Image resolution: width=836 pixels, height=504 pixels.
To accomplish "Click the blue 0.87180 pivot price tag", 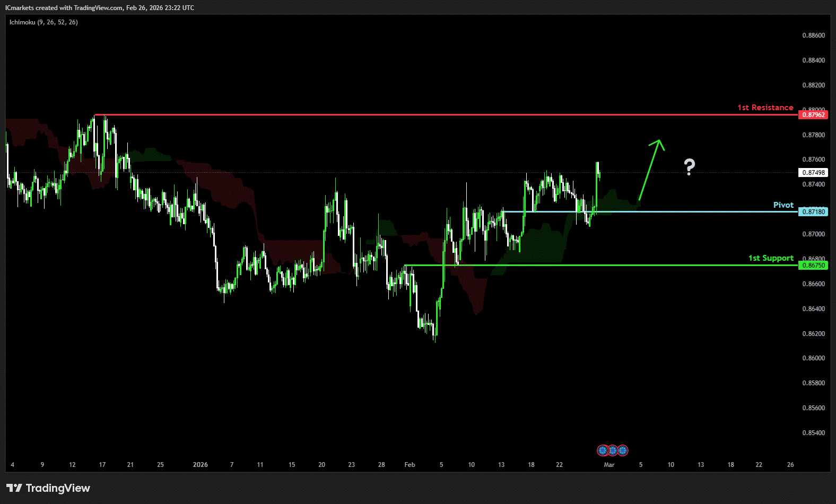I will (813, 212).
